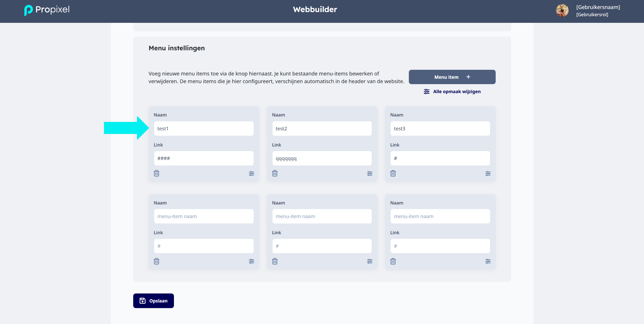
Task: Click the test3 name input
Action: click(x=440, y=129)
